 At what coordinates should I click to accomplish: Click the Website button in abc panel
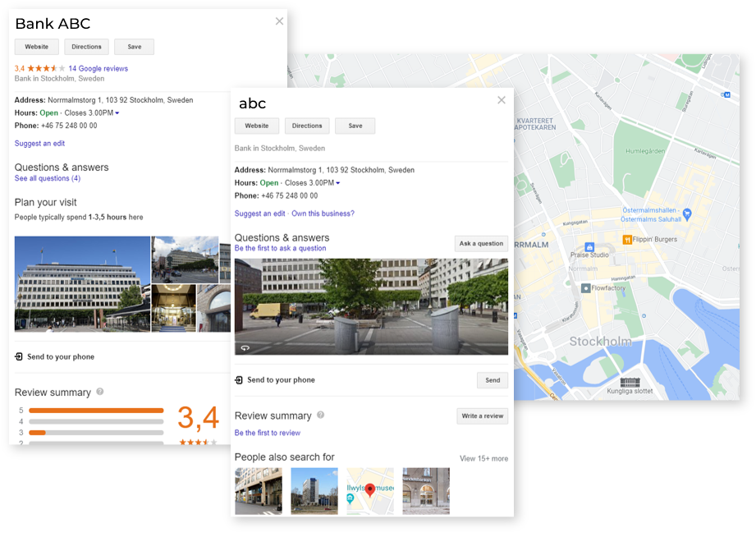[x=257, y=126]
